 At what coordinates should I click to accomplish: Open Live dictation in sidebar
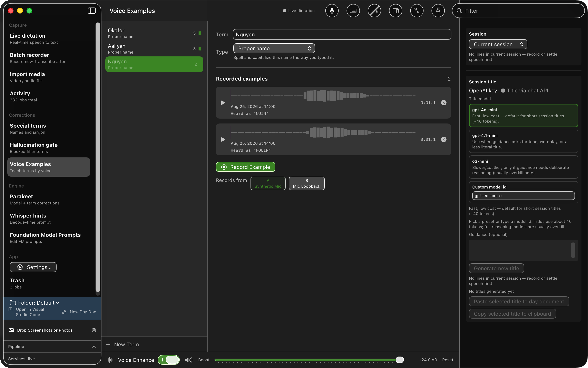[49, 39]
